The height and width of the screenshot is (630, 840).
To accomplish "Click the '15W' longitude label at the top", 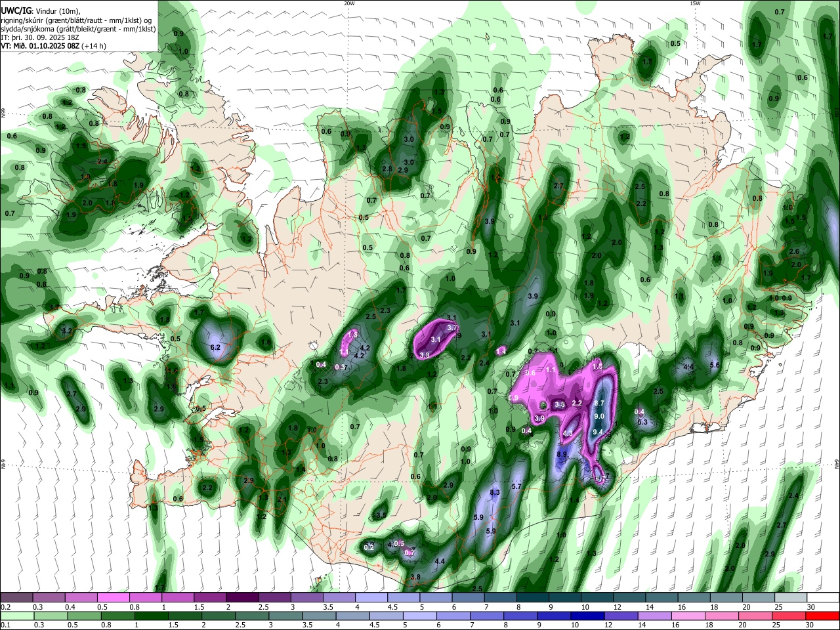I will (695, 3).
